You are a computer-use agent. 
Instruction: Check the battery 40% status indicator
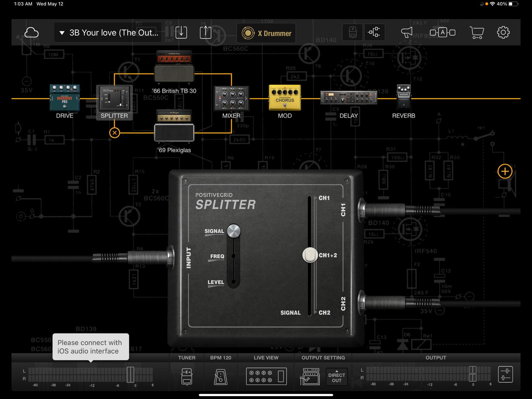(508, 4)
